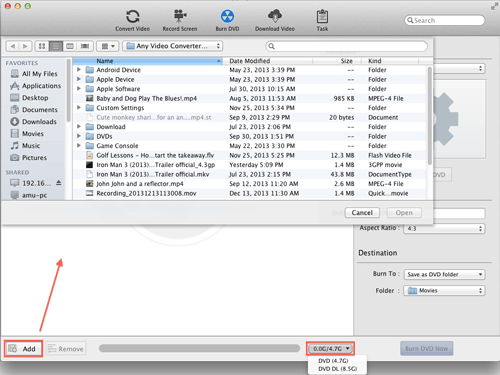Select the Iron Man 3 Trailer official_4.3gp file
This screenshot has width=500, height=375.
point(249,165)
